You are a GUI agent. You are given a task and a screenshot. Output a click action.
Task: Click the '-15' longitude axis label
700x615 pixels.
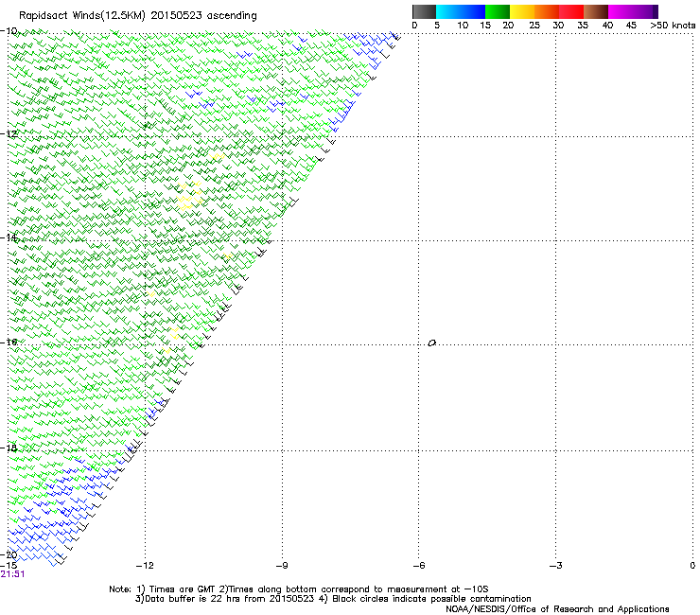coord(9,565)
